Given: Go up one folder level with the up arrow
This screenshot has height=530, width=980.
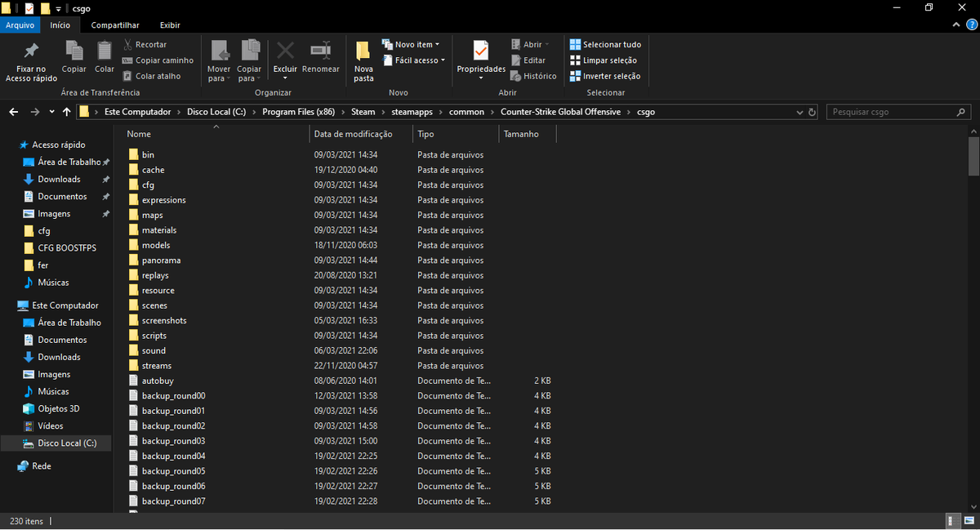Looking at the screenshot, I should coord(67,112).
